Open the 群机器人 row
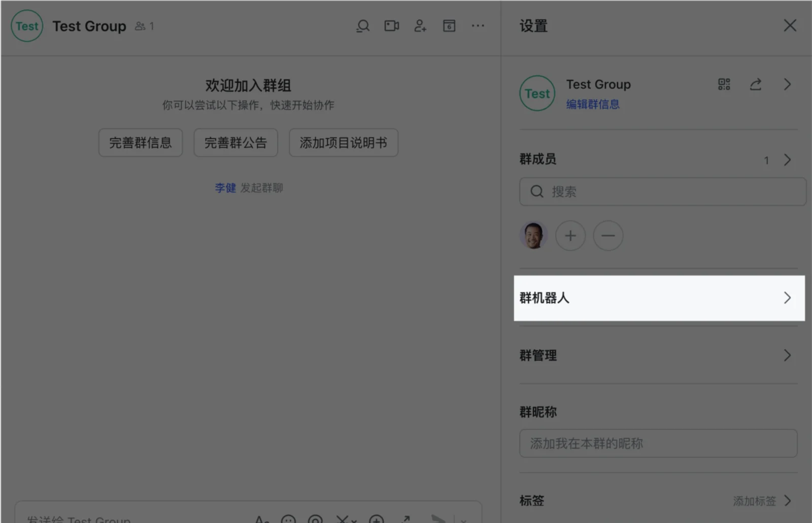Viewport: 812px width, 523px height. [x=659, y=298]
